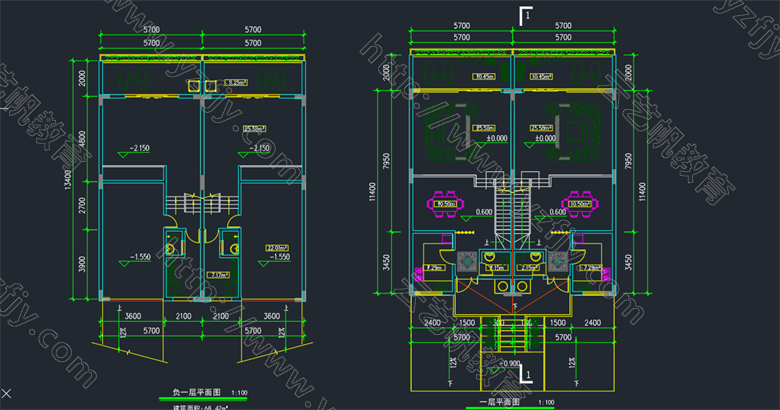Select 10.50m² dining label in left unit
This screenshot has height=410, width=780.
click(445, 204)
